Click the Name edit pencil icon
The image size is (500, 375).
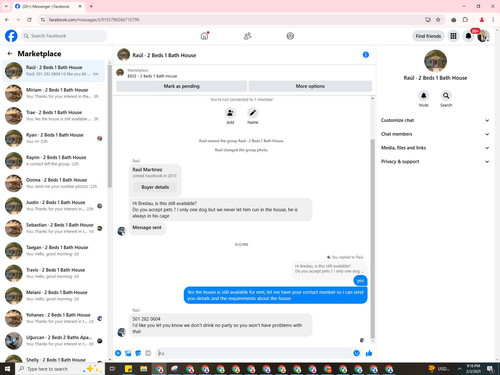pyautogui.click(x=253, y=113)
